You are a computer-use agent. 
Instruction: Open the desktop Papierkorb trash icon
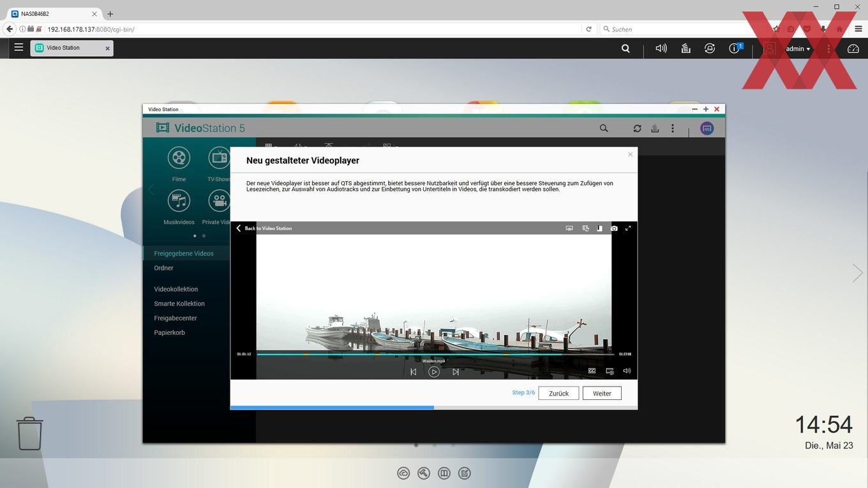(x=29, y=433)
